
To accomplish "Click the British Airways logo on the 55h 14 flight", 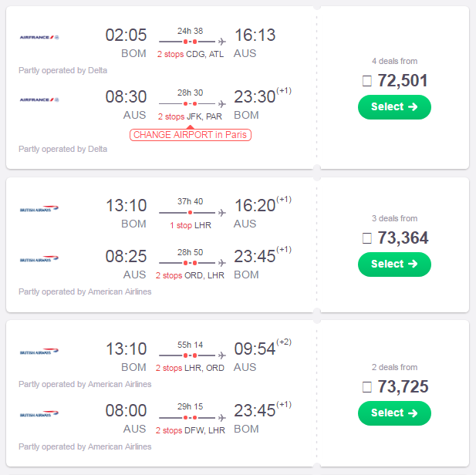I will pos(39,352).
